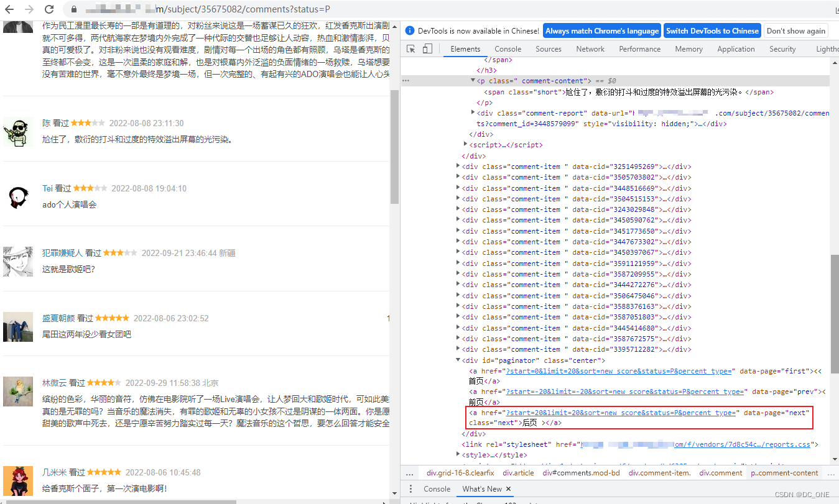Expand comment-item data-cid 3243029848

click(458, 209)
